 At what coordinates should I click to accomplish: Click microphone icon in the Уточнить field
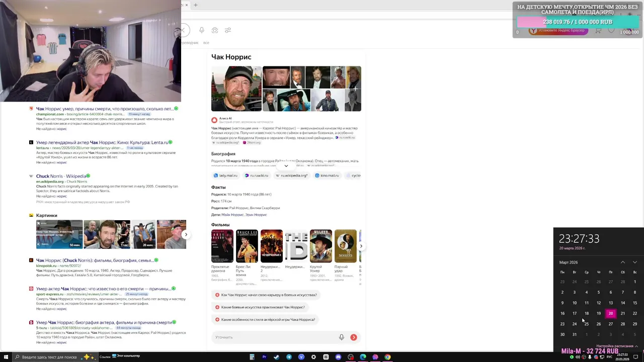(x=341, y=337)
